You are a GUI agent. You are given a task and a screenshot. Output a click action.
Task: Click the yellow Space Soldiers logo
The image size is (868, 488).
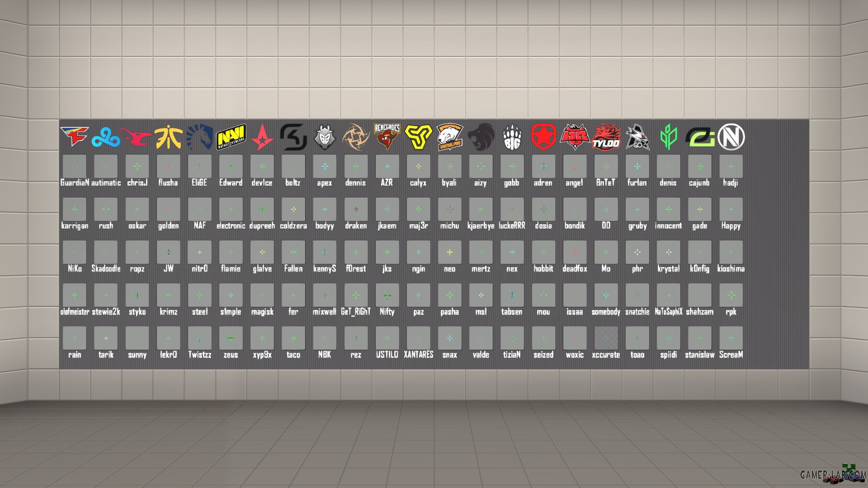[418, 137]
